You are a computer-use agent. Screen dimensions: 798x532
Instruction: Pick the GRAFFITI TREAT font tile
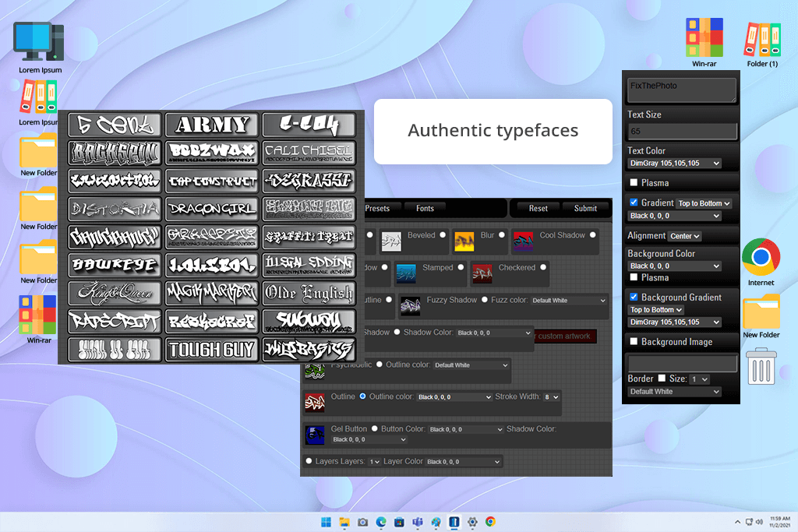click(x=309, y=237)
